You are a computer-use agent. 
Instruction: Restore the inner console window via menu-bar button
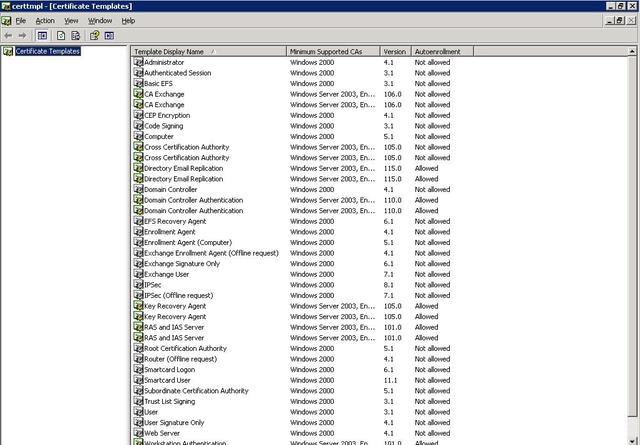[x=620, y=20]
